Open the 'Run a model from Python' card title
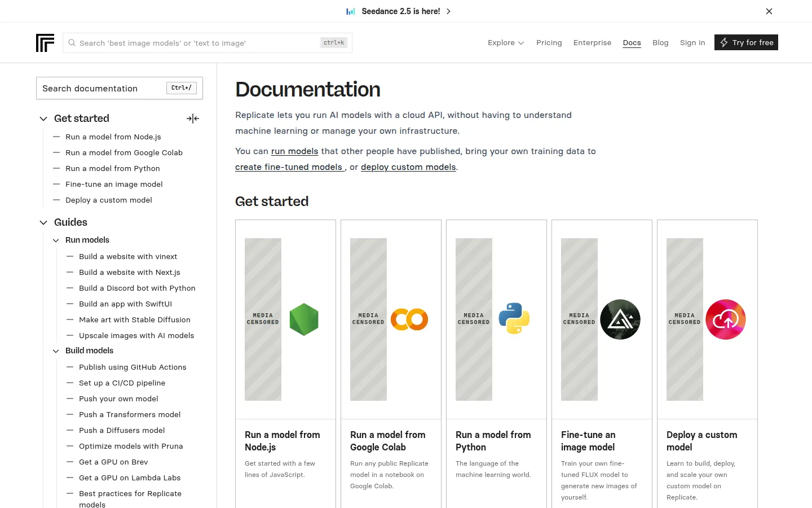This screenshot has width=812, height=508. pos(493,441)
